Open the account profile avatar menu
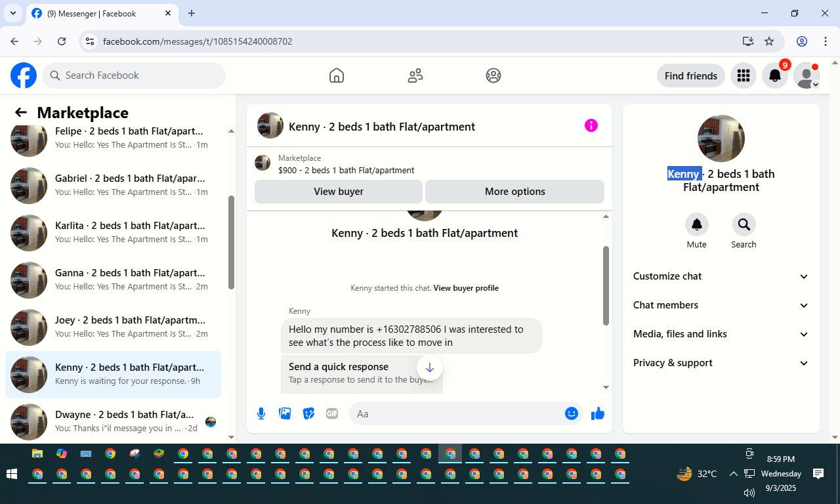This screenshot has width=840, height=504. tap(807, 75)
